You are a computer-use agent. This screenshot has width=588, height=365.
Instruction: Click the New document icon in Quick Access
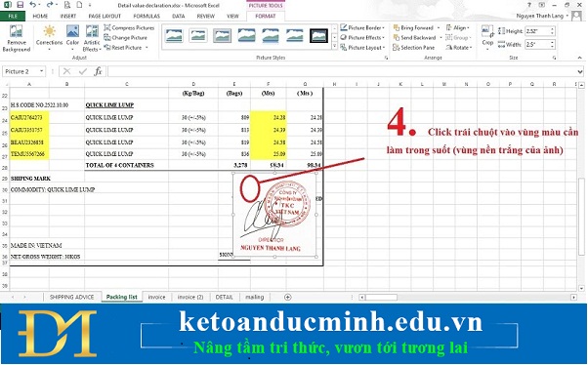coord(79,5)
